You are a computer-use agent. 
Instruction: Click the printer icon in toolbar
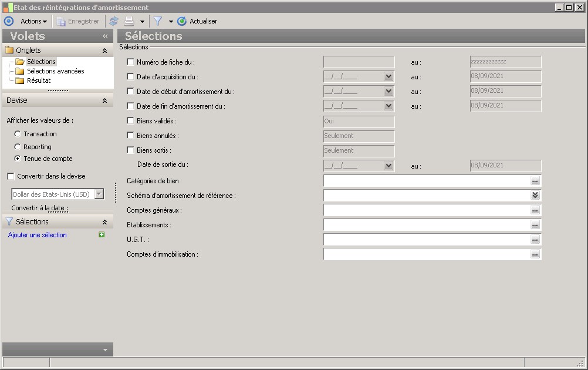(129, 21)
